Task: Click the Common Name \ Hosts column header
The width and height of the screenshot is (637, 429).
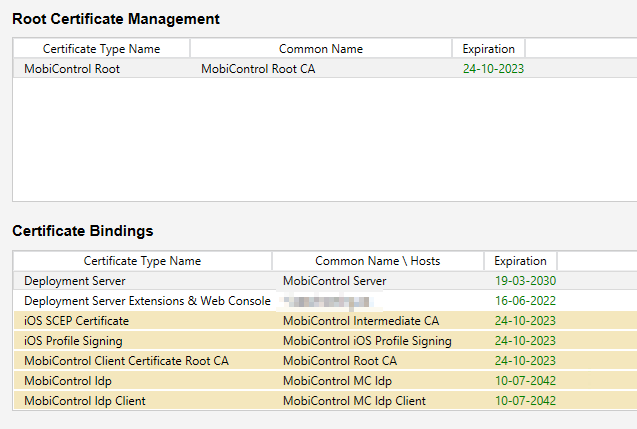Action: coord(377,261)
